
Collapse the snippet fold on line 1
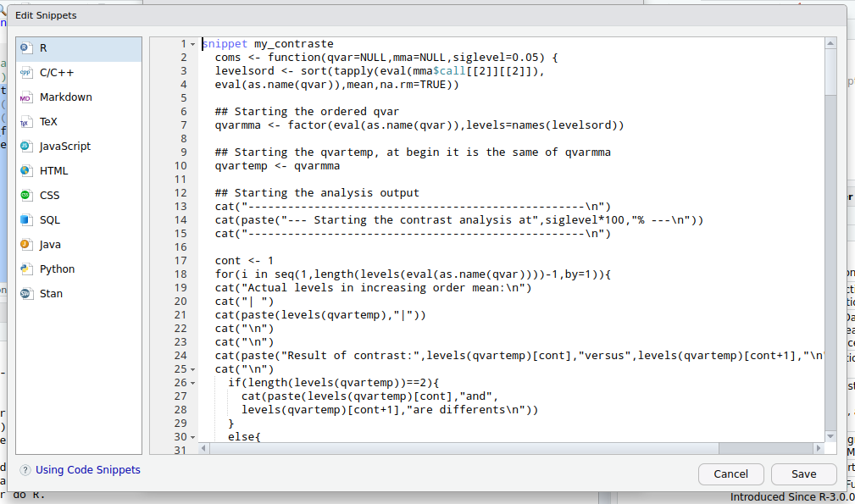(x=193, y=43)
